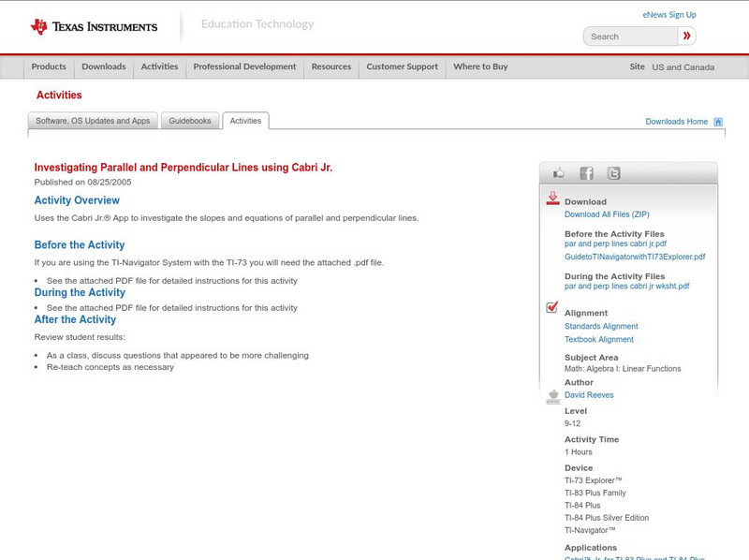Click inside the Search field

[x=630, y=37]
